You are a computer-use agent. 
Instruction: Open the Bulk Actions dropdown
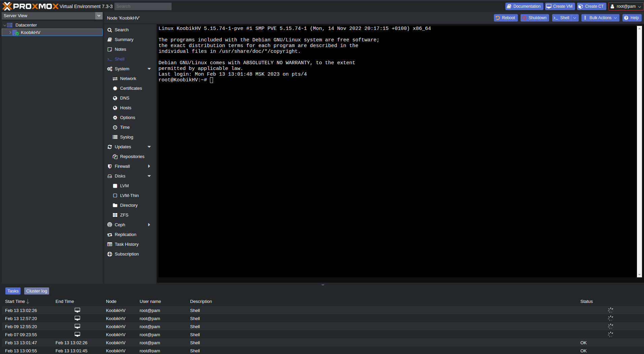click(600, 18)
